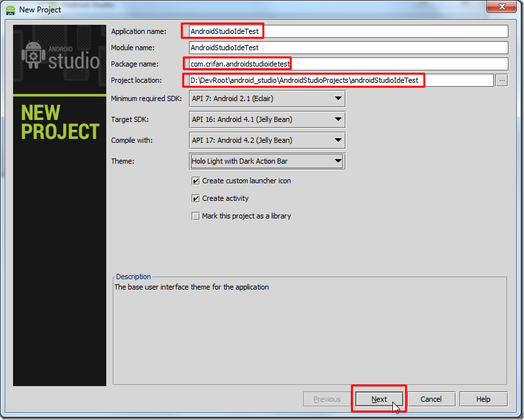Click the Application name input field
Image resolution: width=524 pixels, height=420 pixels.
(x=348, y=31)
